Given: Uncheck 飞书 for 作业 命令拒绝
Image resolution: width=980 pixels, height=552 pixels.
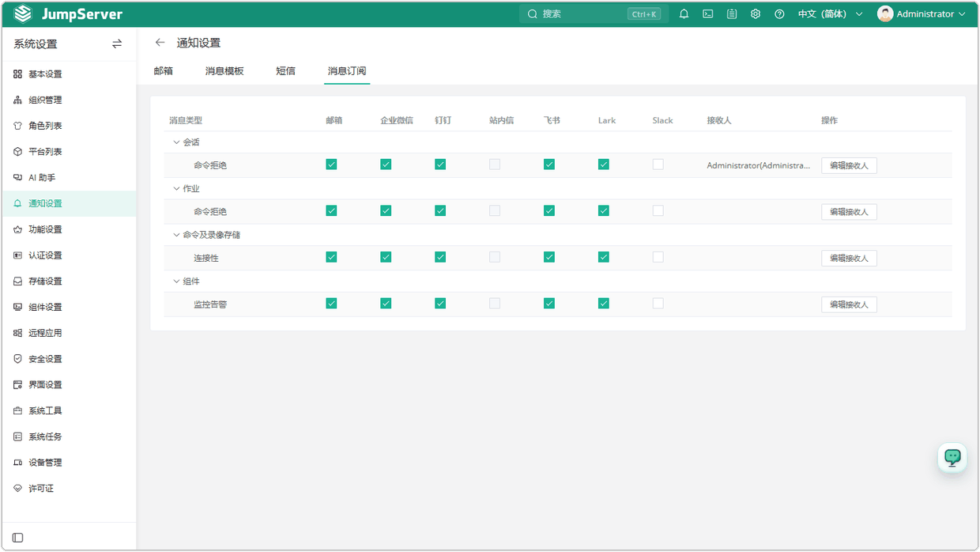Looking at the screenshot, I should tap(549, 211).
